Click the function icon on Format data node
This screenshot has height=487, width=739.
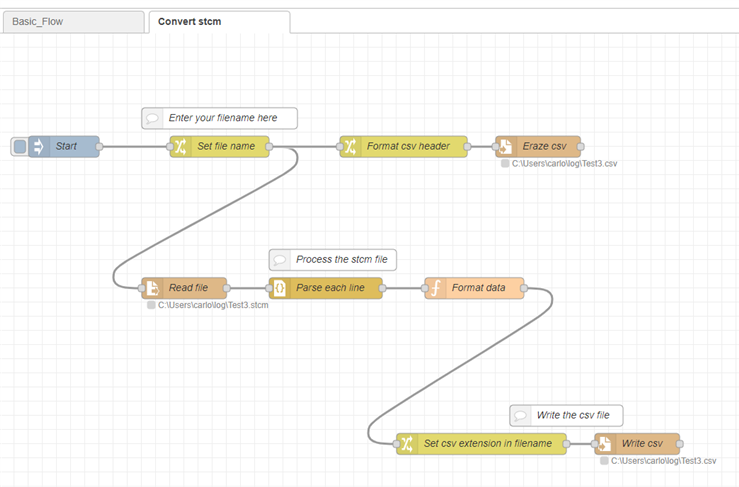coord(436,288)
